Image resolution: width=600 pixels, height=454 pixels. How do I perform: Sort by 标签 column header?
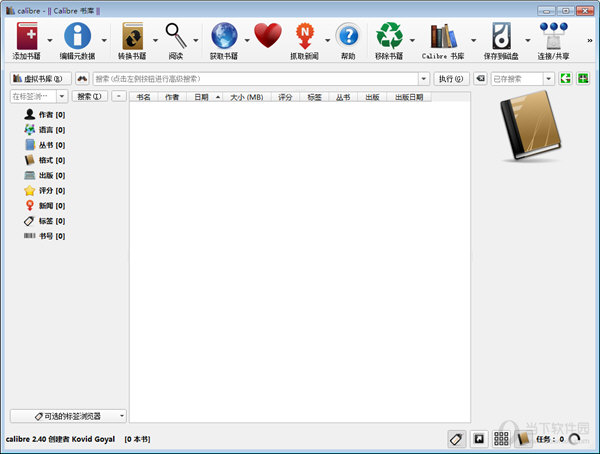click(x=314, y=97)
